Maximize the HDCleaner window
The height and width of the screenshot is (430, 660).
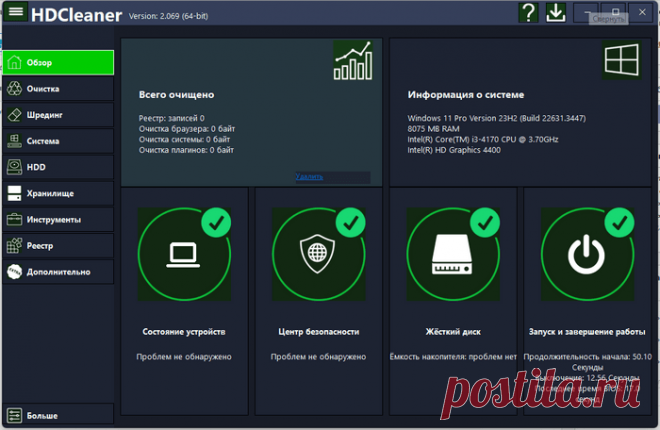(615, 12)
